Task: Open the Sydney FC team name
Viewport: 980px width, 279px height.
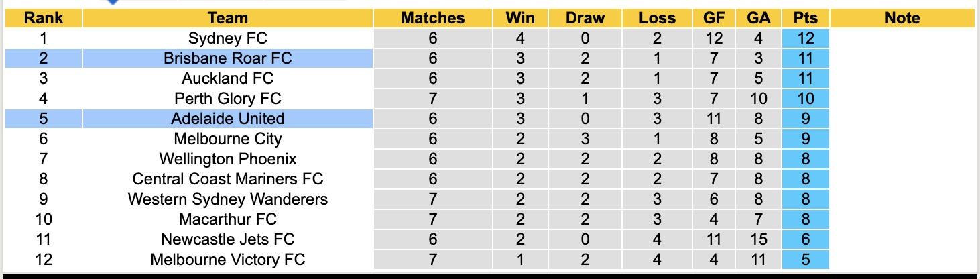Action: click(228, 38)
